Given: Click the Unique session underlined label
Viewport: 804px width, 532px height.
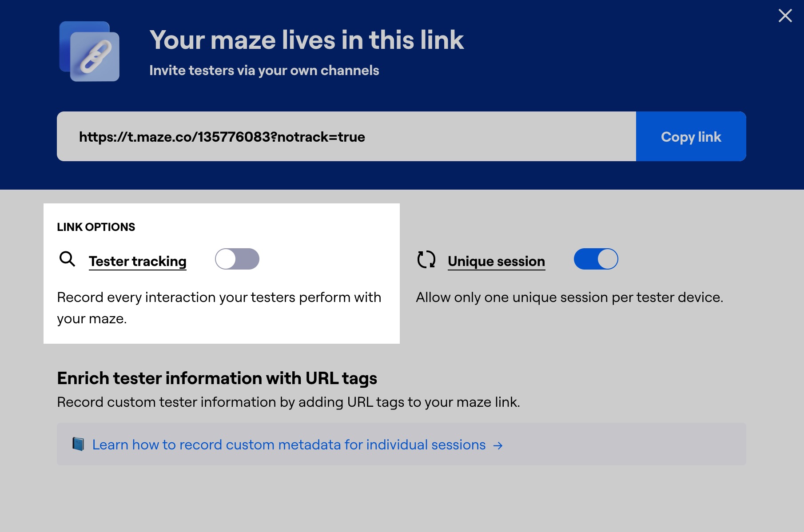Looking at the screenshot, I should (x=496, y=261).
